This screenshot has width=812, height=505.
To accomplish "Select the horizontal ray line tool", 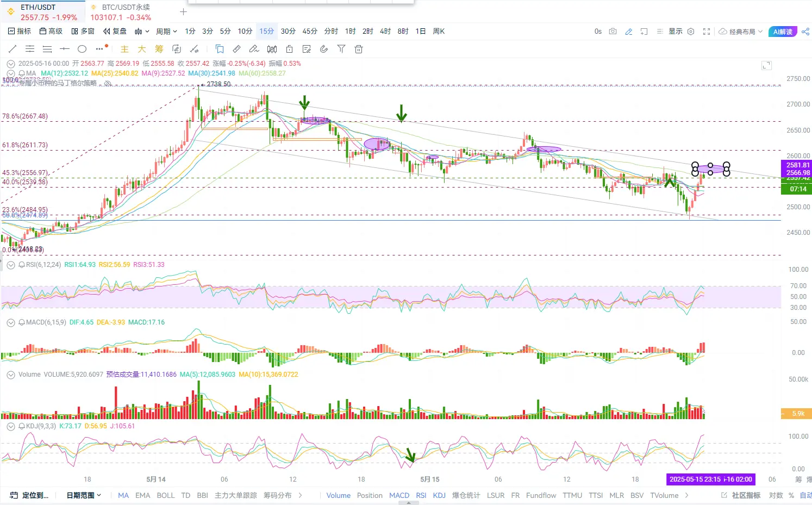I will pos(65,49).
